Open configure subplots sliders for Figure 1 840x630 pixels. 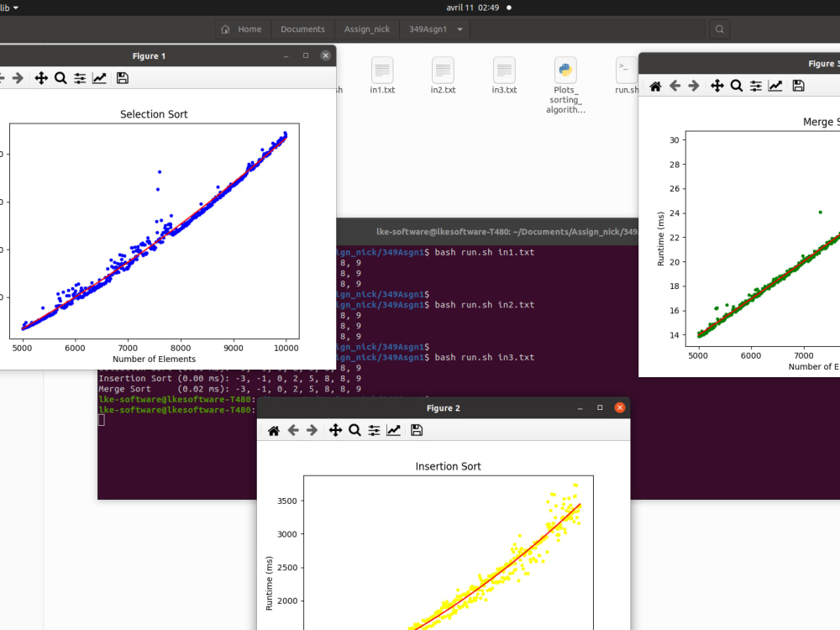[x=79, y=77]
